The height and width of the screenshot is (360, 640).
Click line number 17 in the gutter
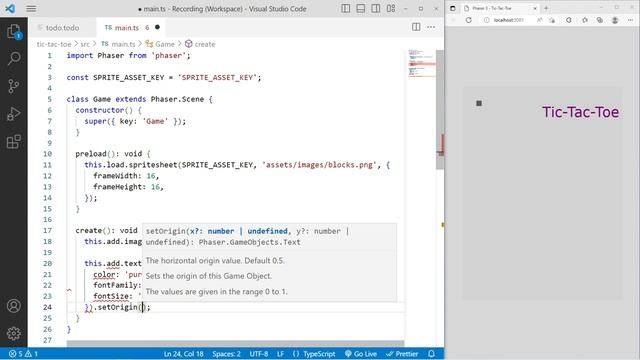[x=47, y=230]
